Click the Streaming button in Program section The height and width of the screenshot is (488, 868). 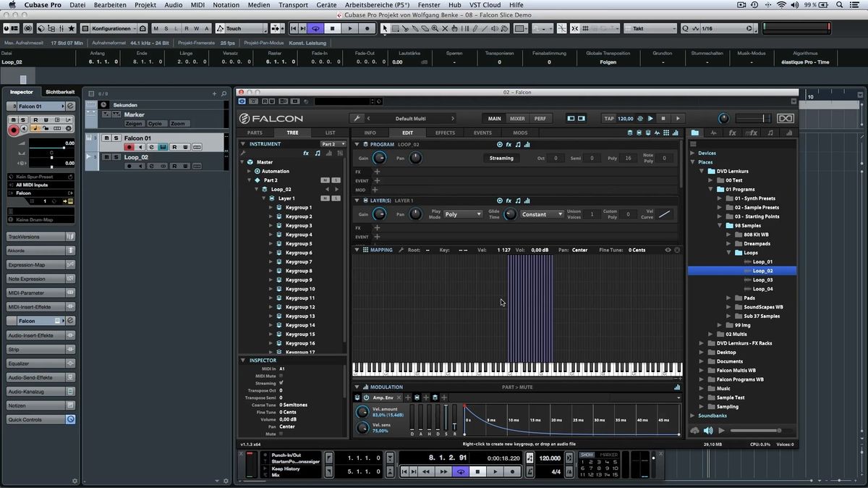(x=501, y=158)
